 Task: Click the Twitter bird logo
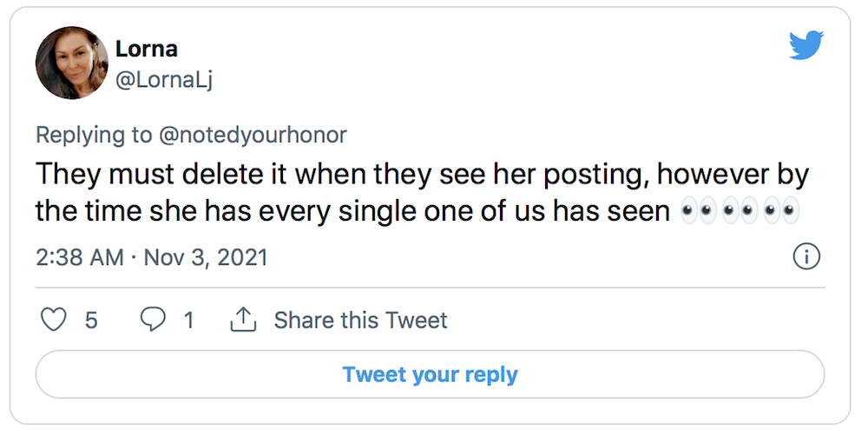(806, 45)
